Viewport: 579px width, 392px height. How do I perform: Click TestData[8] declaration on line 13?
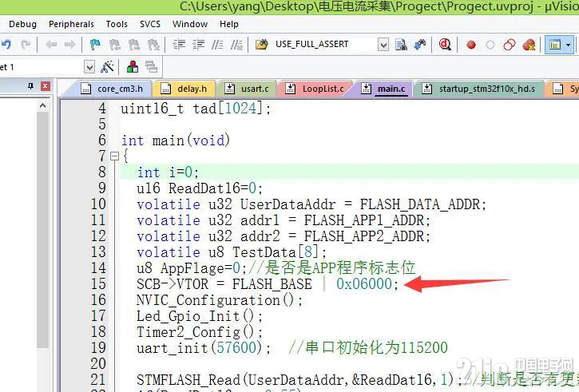click(x=232, y=252)
